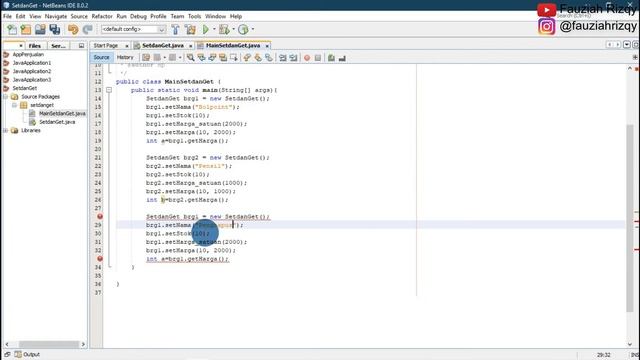
Task: Minimize the Projects panel window
Action: tap(81, 46)
